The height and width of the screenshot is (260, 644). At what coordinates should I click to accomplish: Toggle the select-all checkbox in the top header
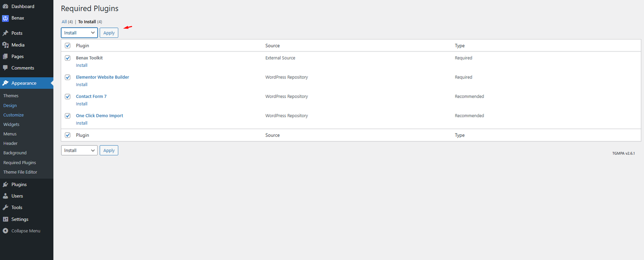tap(68, 45)
